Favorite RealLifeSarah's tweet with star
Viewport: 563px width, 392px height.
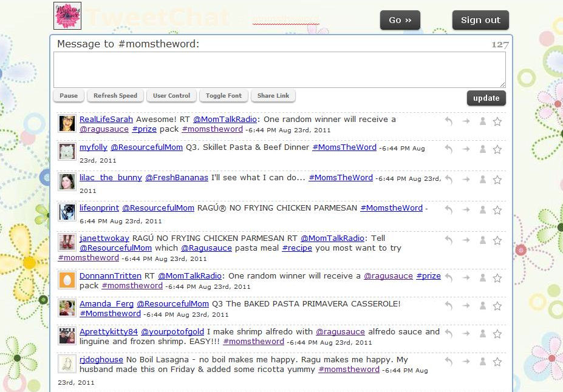497,121
